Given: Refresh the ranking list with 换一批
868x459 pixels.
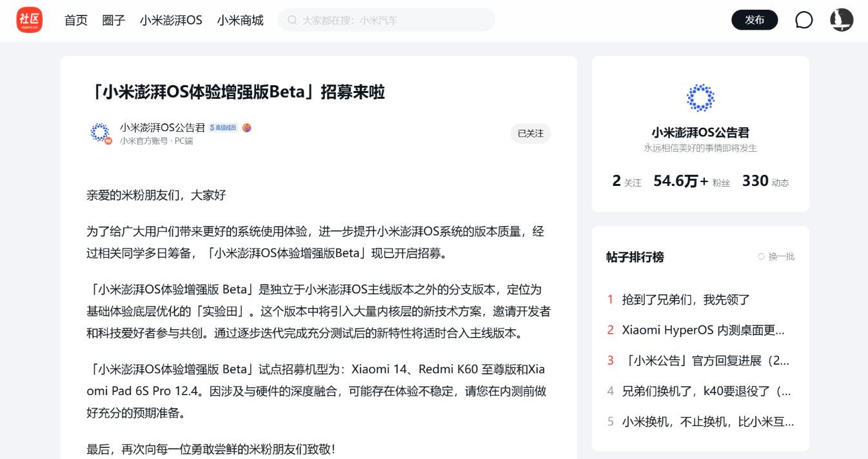Looking at the screenshot, I should [776, 256].
